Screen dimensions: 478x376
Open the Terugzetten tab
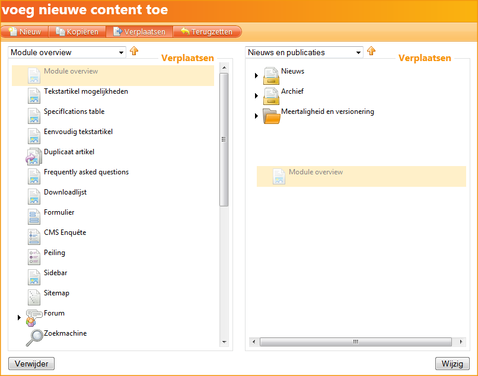tap(207, 32)
